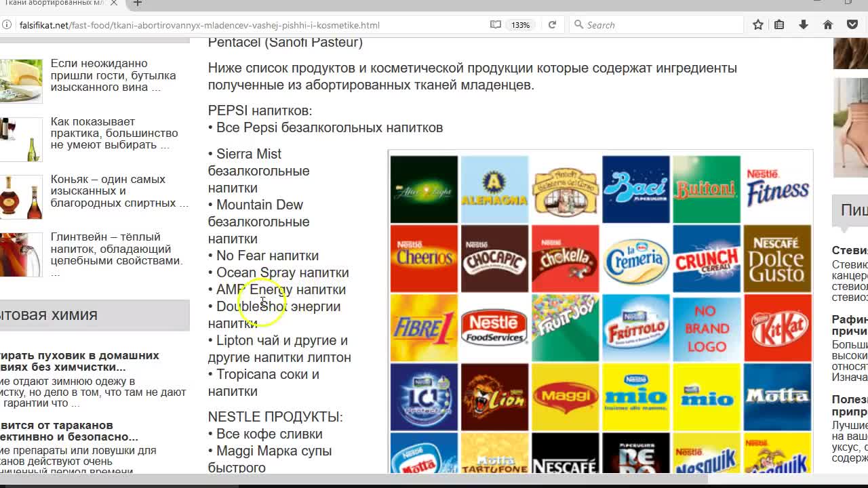Click the 'Tropicana соки' list entry

coord(264,383)
